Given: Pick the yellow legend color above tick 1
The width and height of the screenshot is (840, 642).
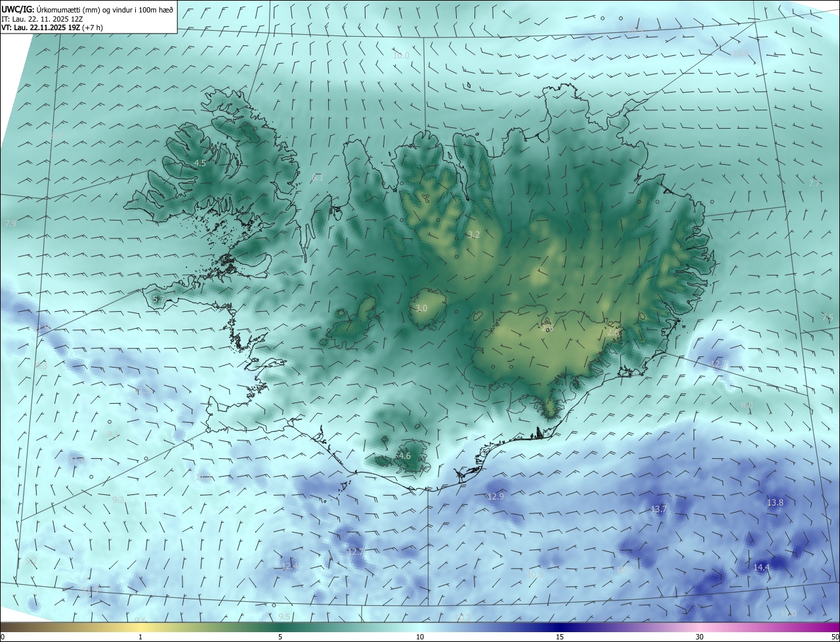Looking at the screenshot, I should pyautogui.click(x=140, y=628).
